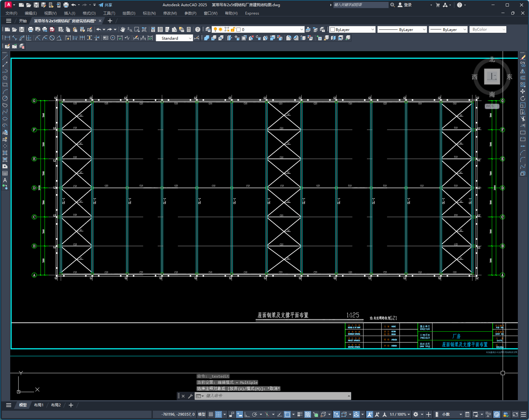Open the 标注(N) menu
Screen dimensions: 529x420
149,13
